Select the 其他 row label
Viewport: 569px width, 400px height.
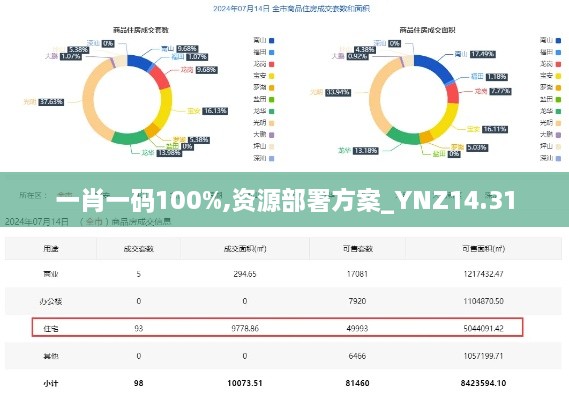point(51,356)
